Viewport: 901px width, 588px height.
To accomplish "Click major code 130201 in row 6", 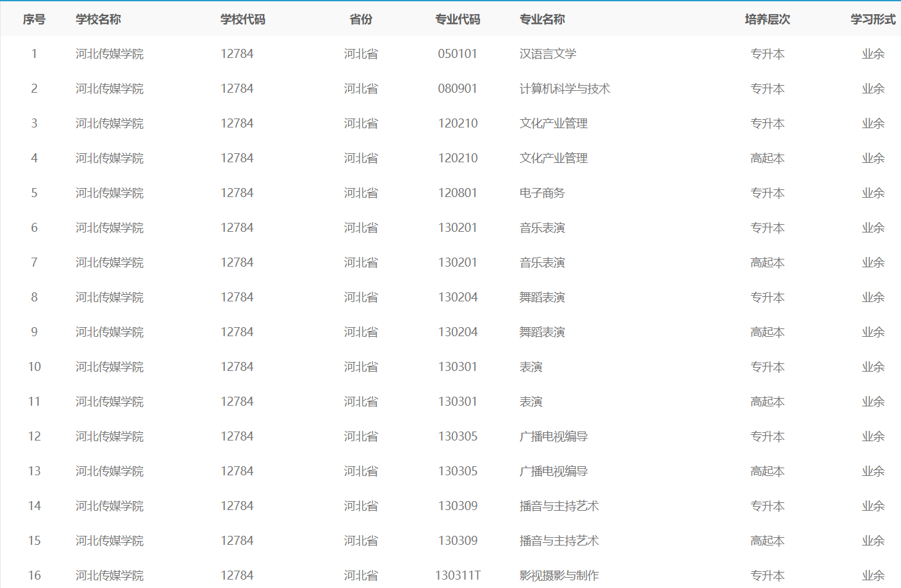I will coord(458,228).
